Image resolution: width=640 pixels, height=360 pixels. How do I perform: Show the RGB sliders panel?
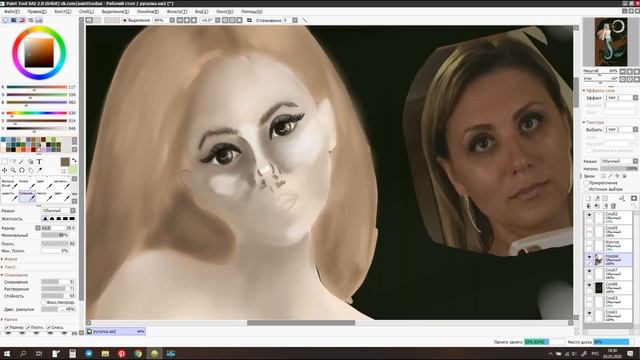click(x=14, y=20)
